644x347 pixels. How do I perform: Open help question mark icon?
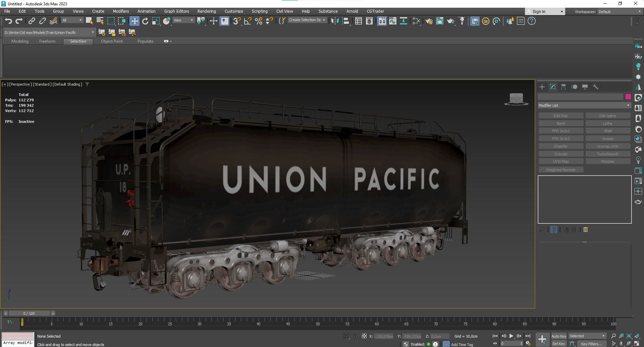pos(532,21)
